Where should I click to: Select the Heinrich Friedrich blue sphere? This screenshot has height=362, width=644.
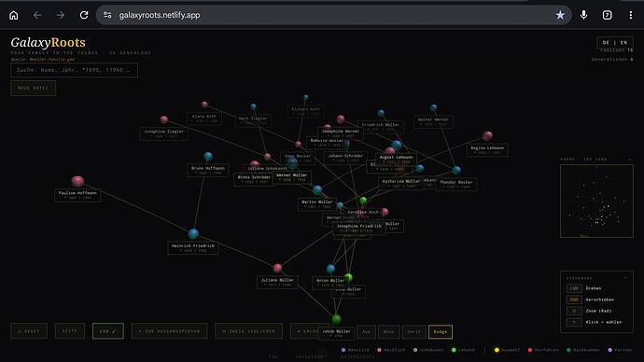(193, 234)
